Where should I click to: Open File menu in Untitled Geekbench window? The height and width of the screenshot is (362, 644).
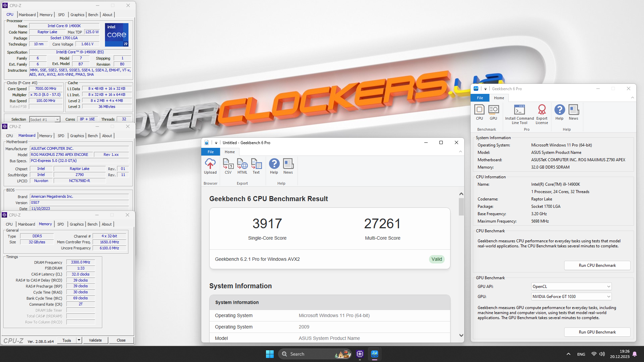pos(211,152)
